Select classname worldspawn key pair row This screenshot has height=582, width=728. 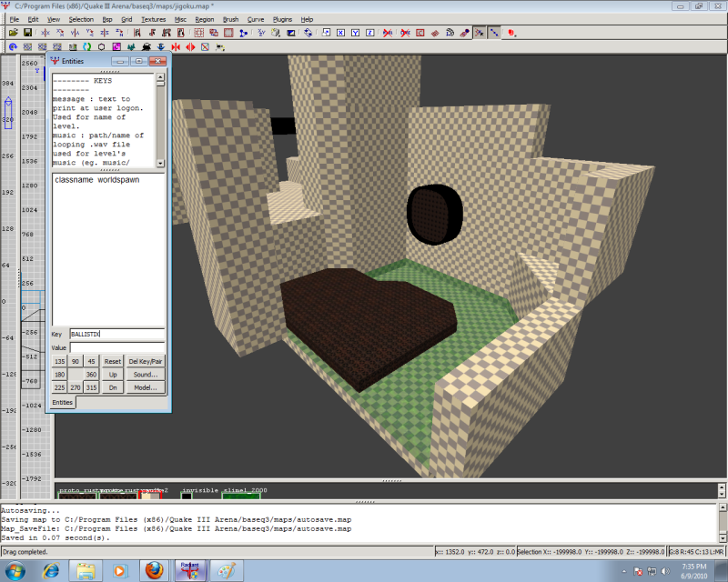click(108, 180)
